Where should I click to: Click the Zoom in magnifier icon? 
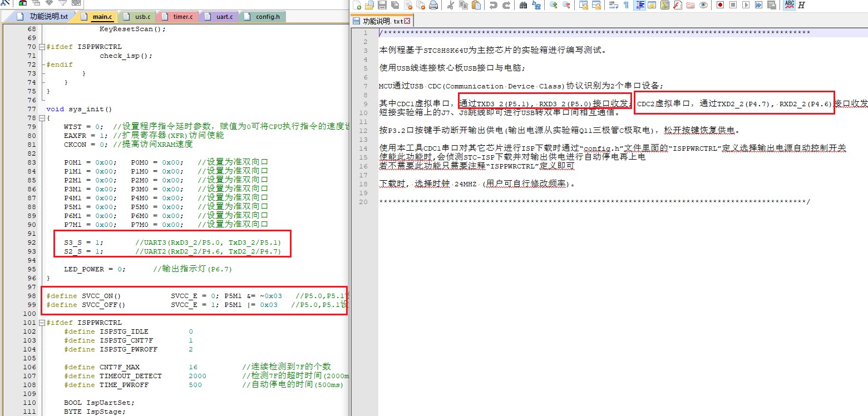pos(554,6)
